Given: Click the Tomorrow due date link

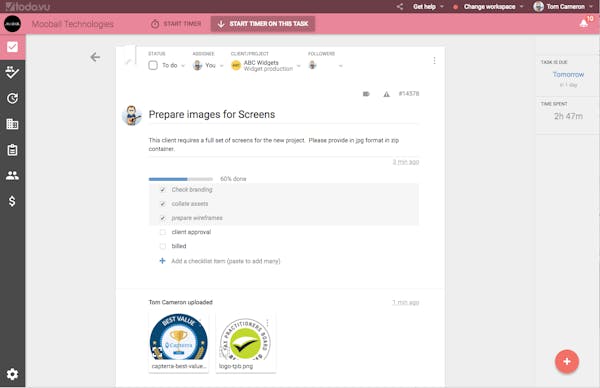Looking at the screenshot, I should point(568,75).
